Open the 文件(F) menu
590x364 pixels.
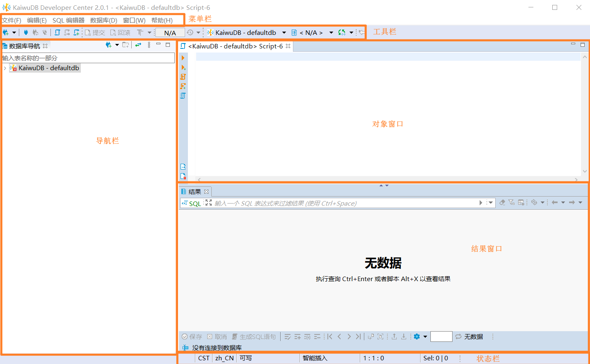[x=11, y=20]
